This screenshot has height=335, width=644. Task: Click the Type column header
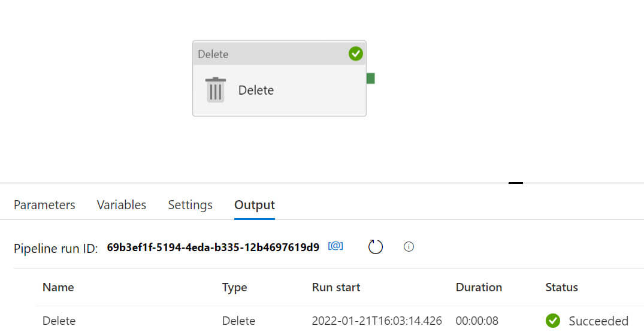234,287
